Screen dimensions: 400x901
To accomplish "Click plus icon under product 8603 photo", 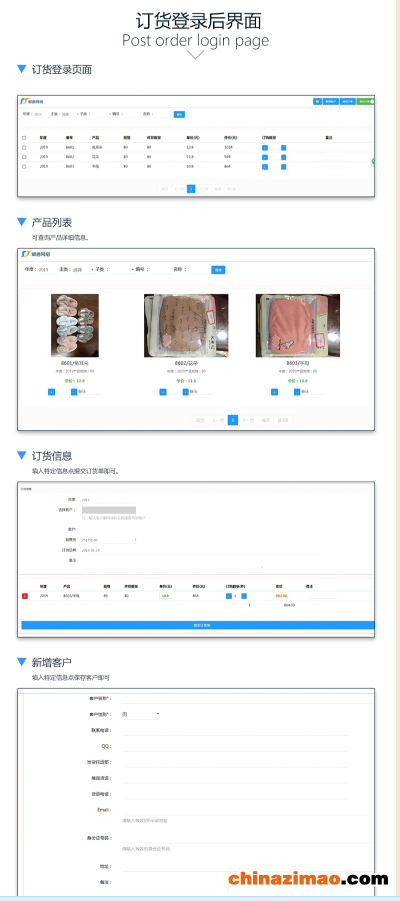I will (x=297, y=392).
